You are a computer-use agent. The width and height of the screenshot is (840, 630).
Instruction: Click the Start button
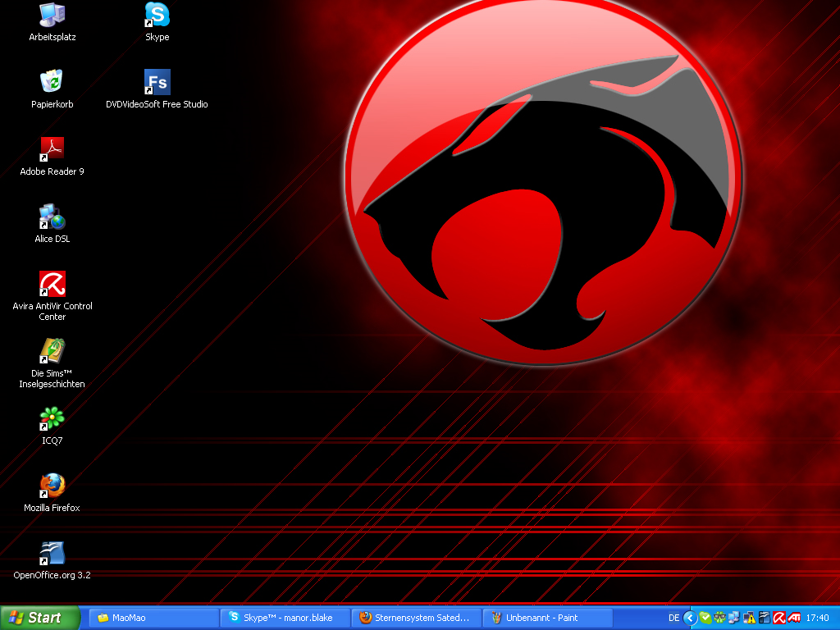coord(39,618)
